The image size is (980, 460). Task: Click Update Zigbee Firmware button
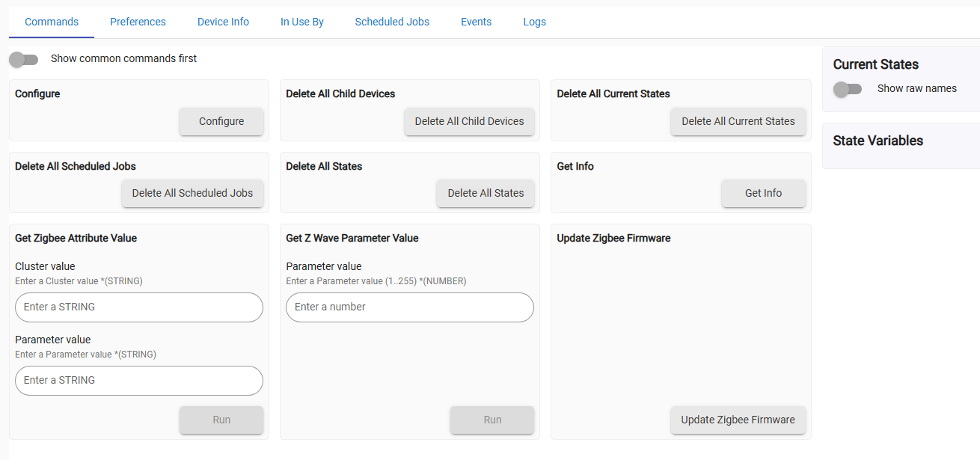pyautogui.click(x=738, y=420)
